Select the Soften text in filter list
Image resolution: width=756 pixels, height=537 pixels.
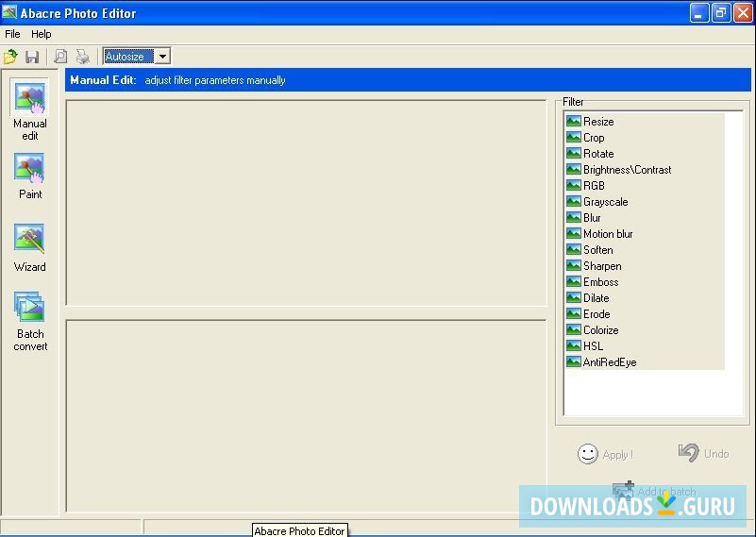pyautogui.click(x=597, y=250)
